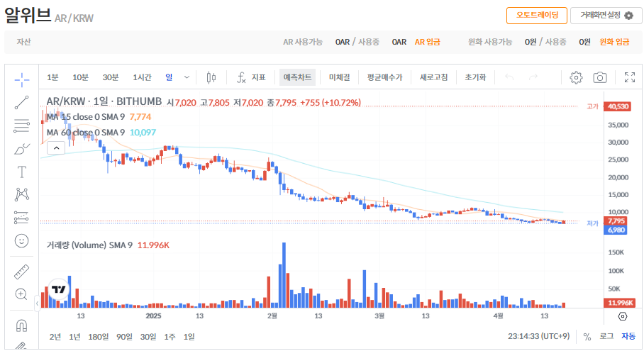Switch to 30분 interval

[x=111, y=77]
